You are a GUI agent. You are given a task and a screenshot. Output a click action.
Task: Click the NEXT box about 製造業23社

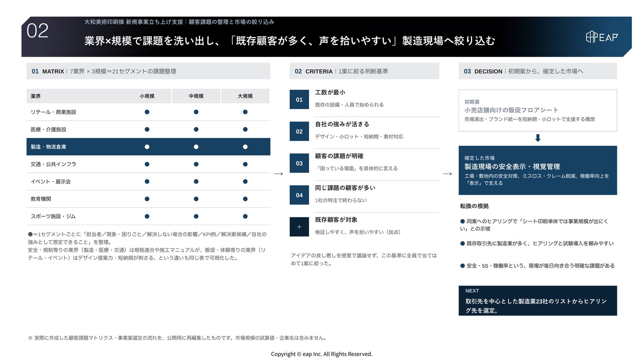tap(538, 301)
